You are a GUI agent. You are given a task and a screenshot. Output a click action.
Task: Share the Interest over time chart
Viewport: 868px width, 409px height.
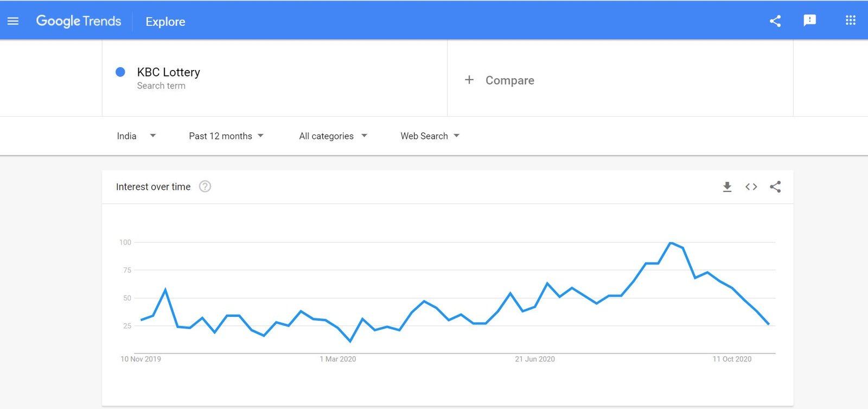[775, 187]
